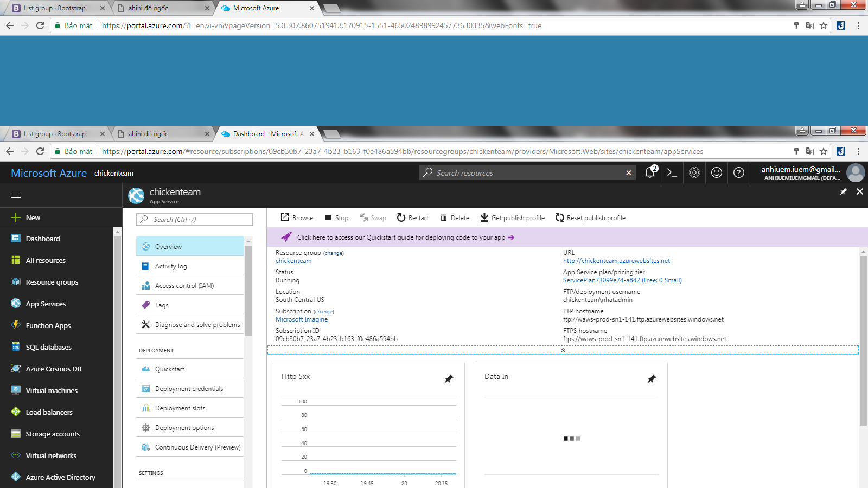Clear the Search resources box
868x488 pixels.
(628, 172)
